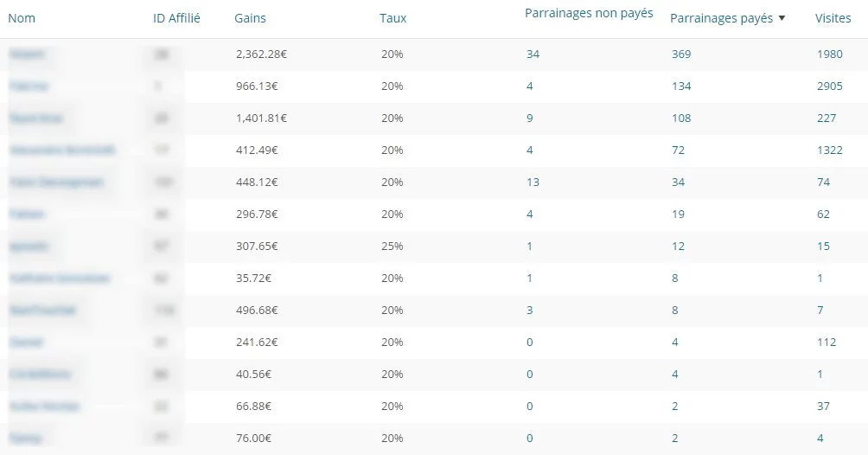Sort table by Nom column
This screenshot has height=455, width=868.
pos(22,18)
